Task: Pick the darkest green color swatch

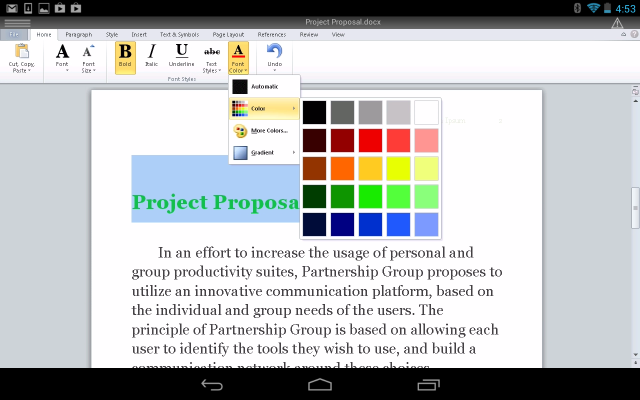Action: point(314,196)
